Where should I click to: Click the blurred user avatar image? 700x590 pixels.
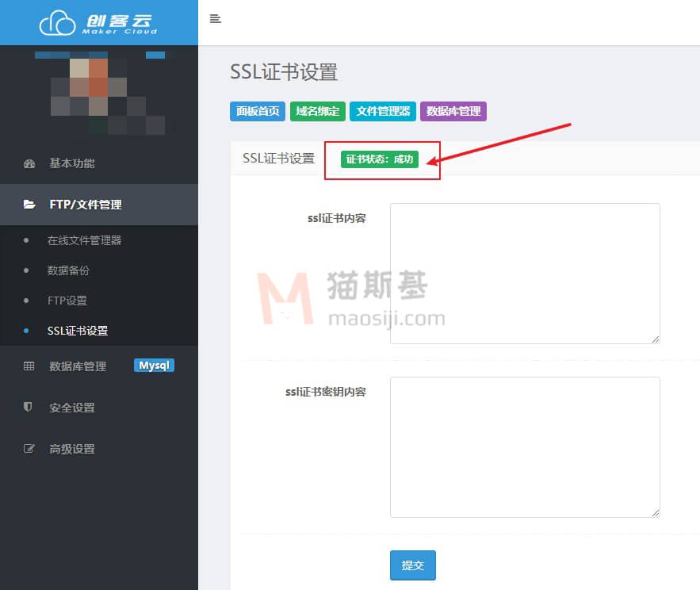coord(99,93)
